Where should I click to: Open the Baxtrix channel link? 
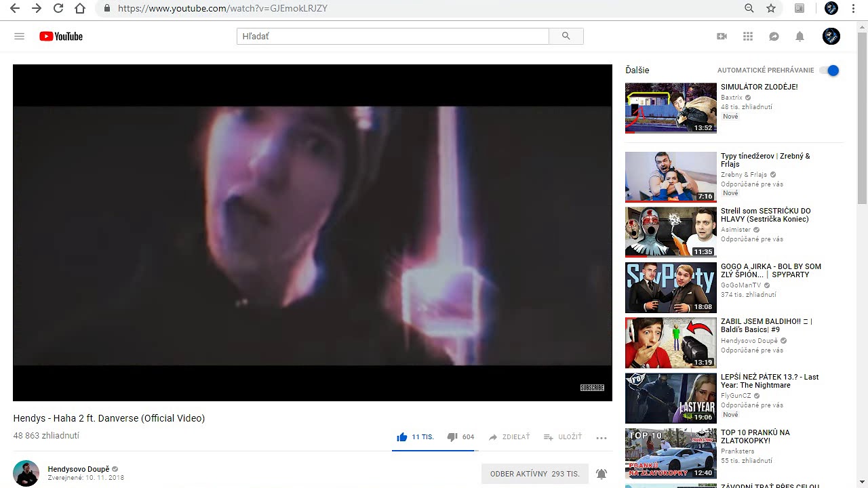[x=732, y=98]
